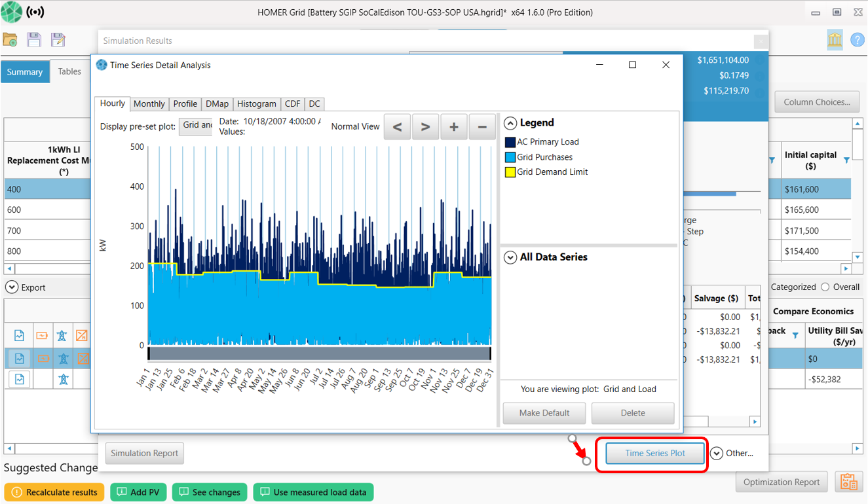Click the battery icon in the highlighted row
This screenshot has width=868, height=504.
coord(42,359)
